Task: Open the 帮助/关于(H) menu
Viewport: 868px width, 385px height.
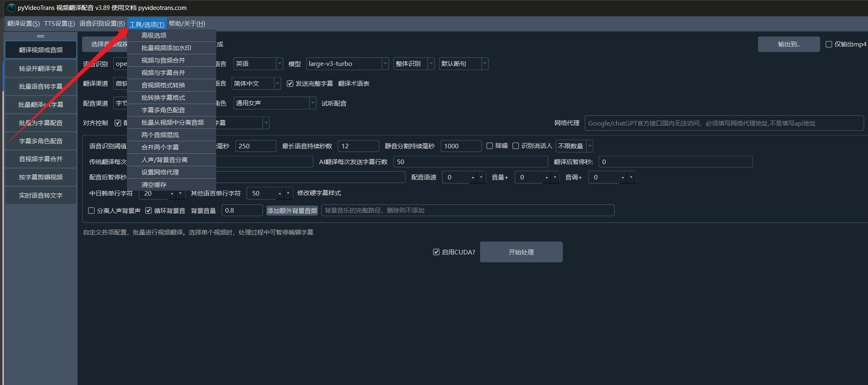Action: pos(187,24)
